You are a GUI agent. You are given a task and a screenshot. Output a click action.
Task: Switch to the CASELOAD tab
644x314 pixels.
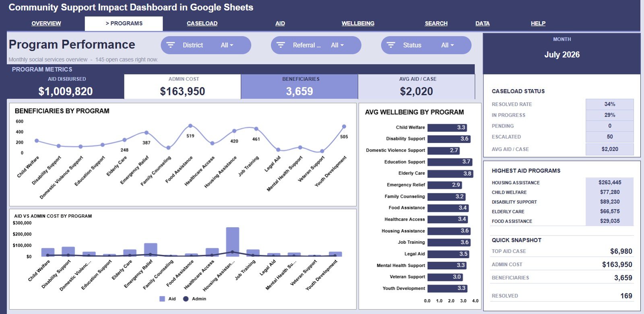202,23
